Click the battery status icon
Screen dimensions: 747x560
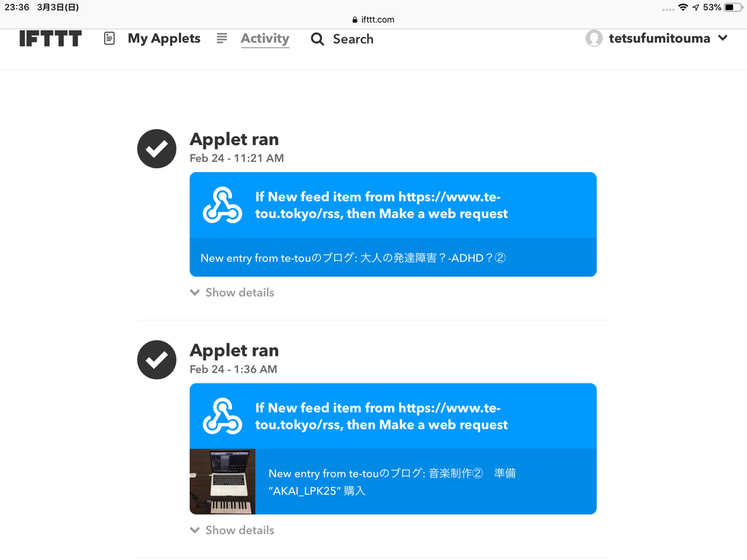coord(732,7)
